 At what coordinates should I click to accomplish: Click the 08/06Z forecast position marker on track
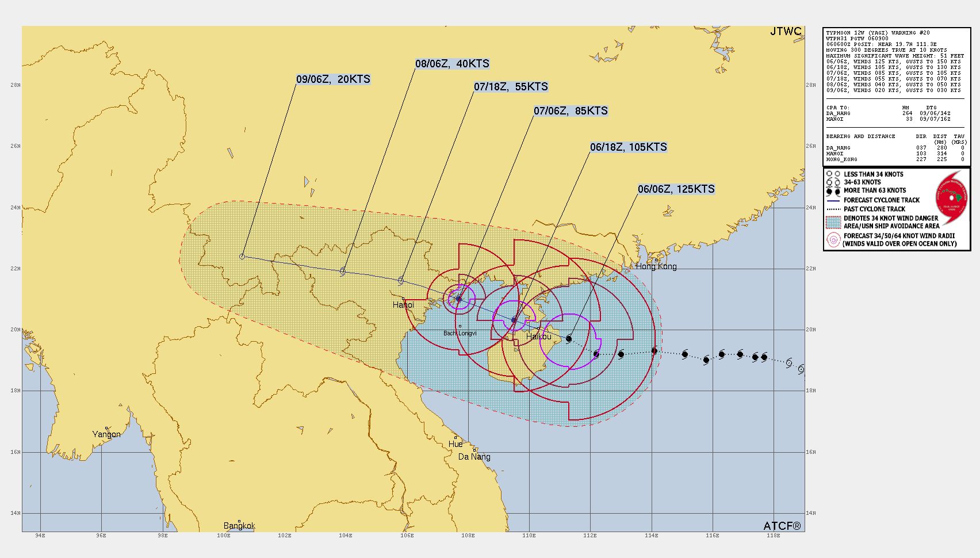343,271
